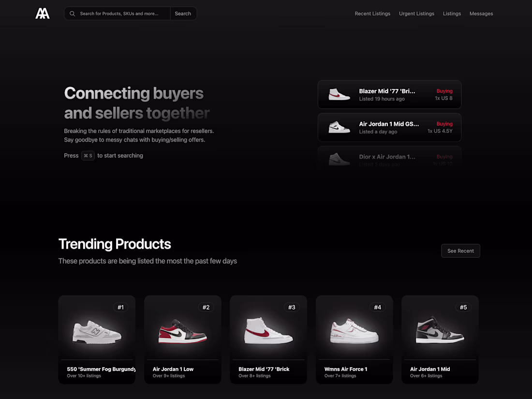Viewport: 532px width, 399px height.
Task: Open Recent Listings in the navigation
Action: [x=372, y=14]
